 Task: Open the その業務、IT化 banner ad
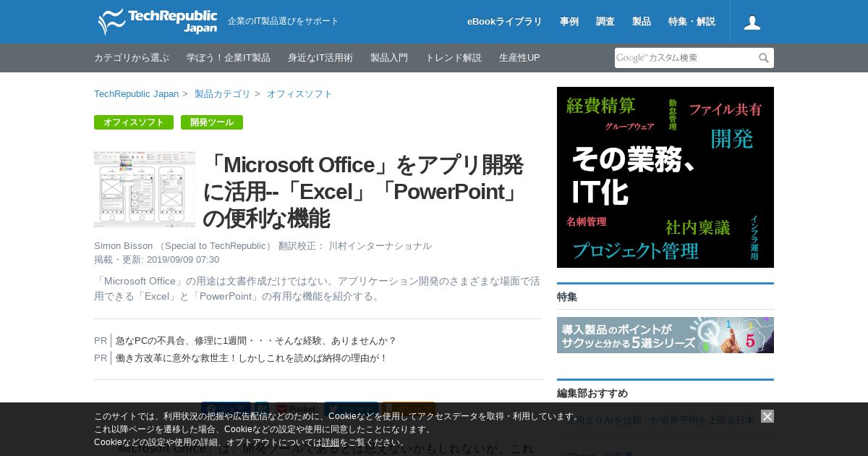(665, 177)
